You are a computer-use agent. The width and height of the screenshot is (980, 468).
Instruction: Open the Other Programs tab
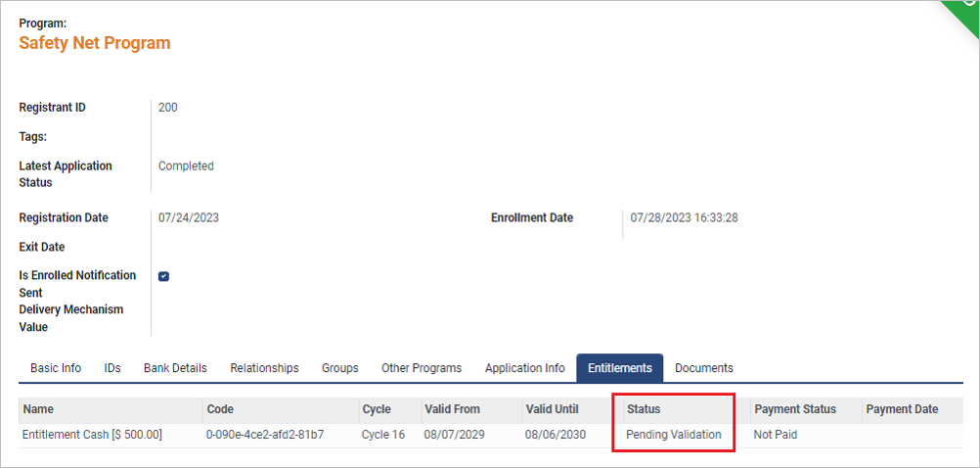click(422, 368)
